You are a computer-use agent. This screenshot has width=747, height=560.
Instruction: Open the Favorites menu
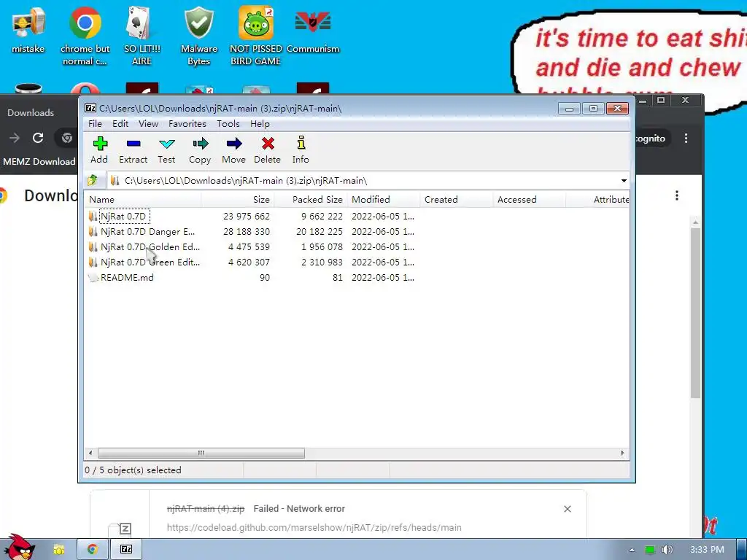187,124
